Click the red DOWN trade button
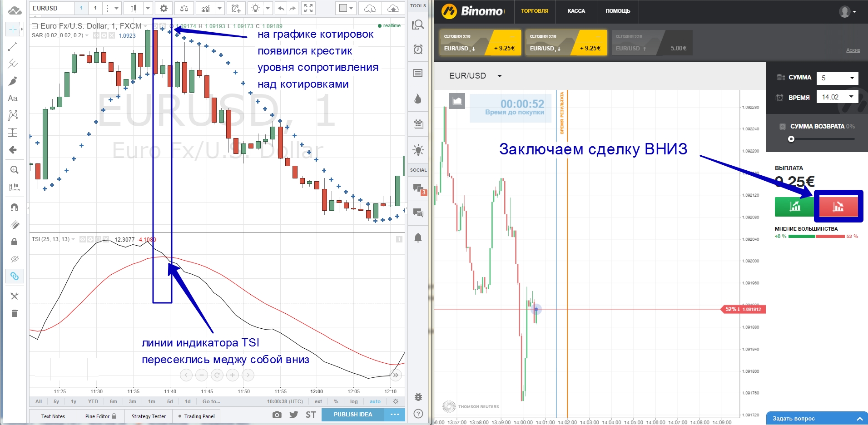Screen dimensions: 868x425 [838, 207]
